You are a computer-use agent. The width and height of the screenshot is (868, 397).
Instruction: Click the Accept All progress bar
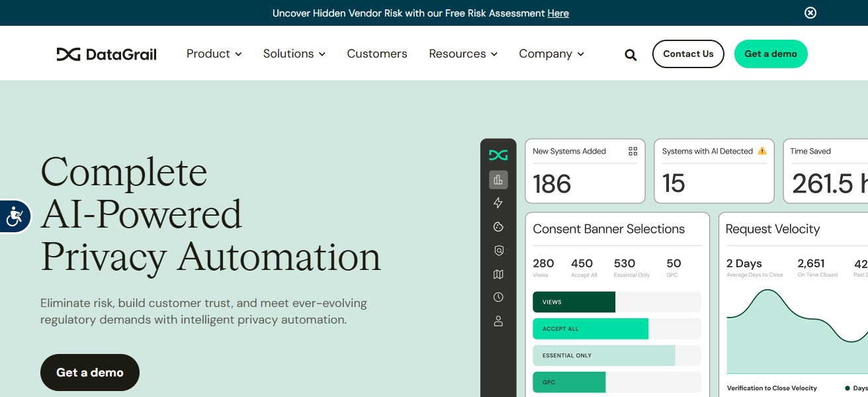(590, 329)
